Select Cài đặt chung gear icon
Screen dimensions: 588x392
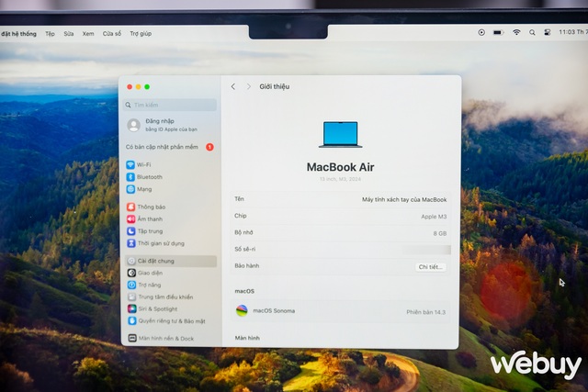tap(131, 261)
